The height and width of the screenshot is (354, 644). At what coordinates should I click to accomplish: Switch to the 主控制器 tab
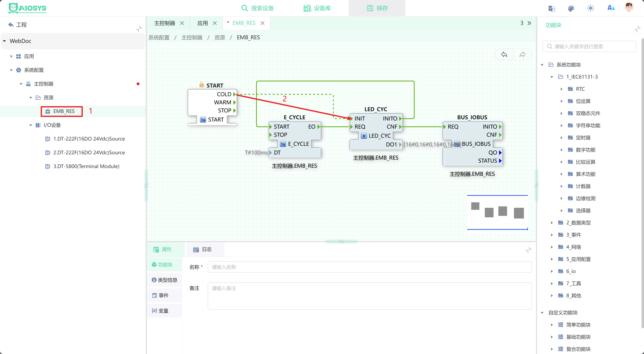[164, 23]
